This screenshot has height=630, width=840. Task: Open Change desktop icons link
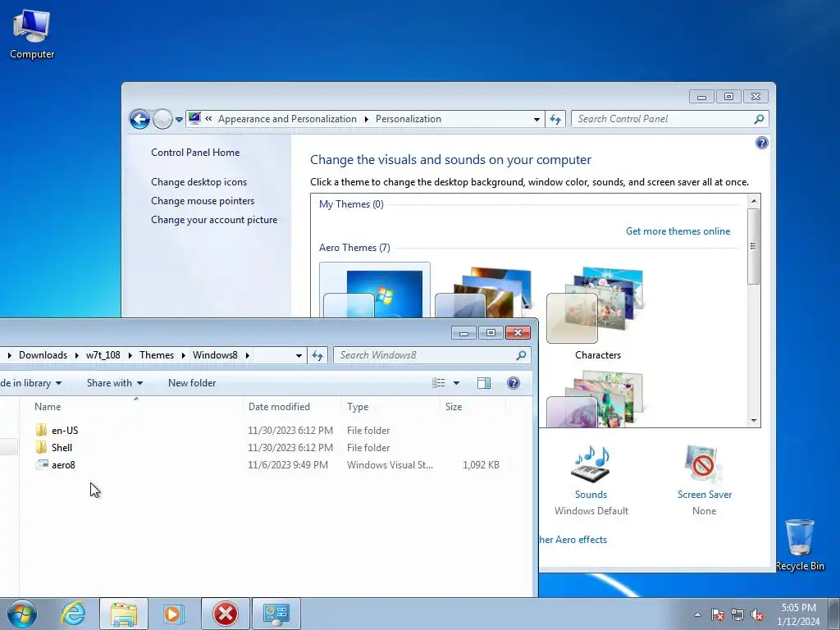coord(199,181)
